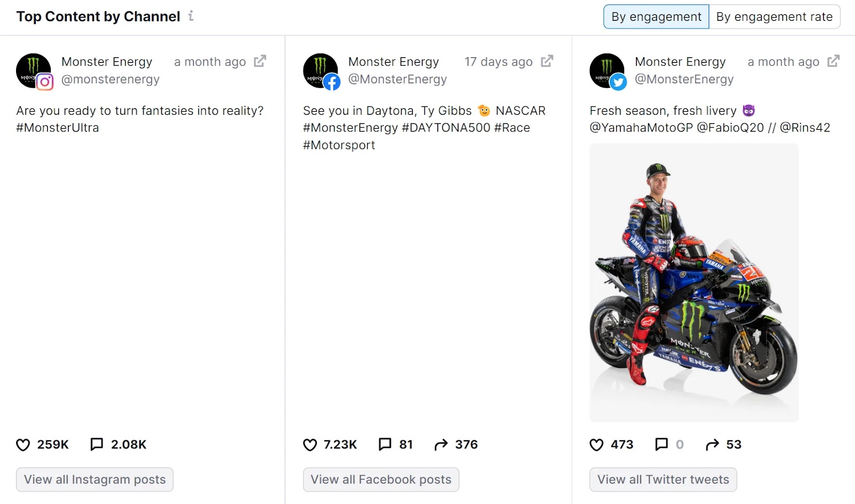Click the Twitter badge on MonsterEnergy avatar

pos(619,82)
